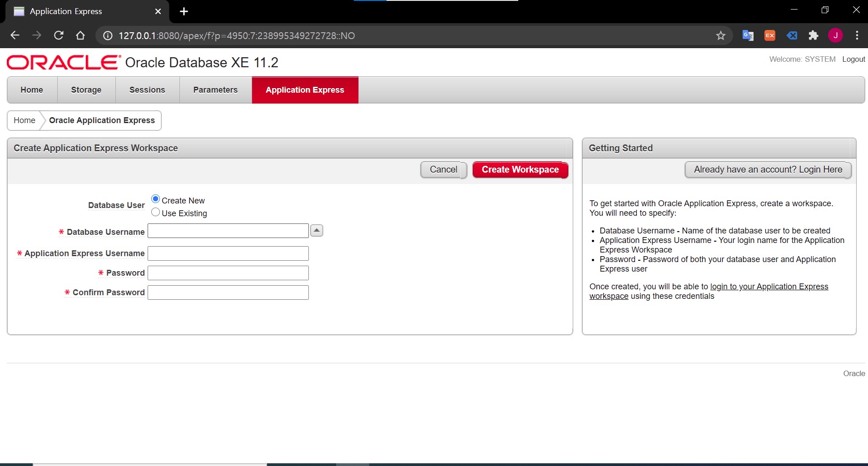Open the Database Username popup list arrow
Image resolution: width=868 pixels, height=466 pixels.
[317, 231]
